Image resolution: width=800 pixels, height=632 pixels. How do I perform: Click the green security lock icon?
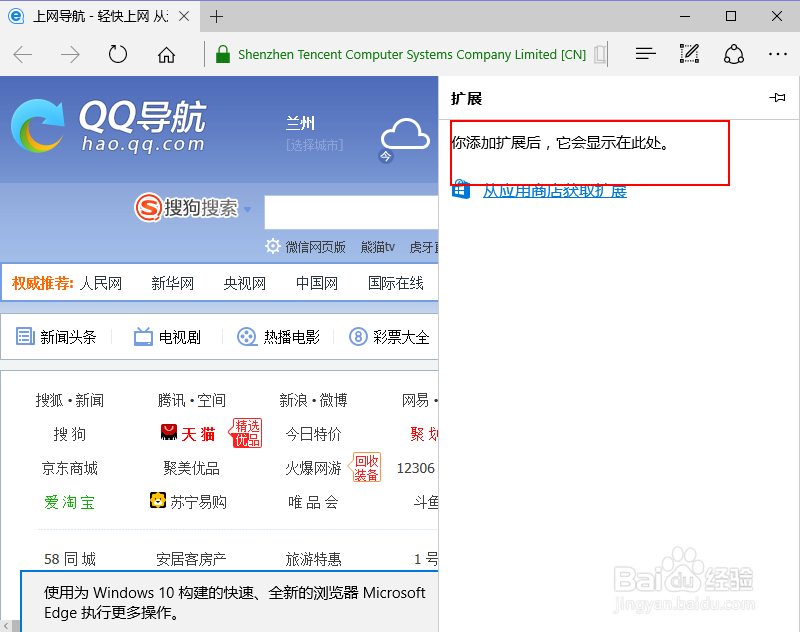tap(222, 54)
